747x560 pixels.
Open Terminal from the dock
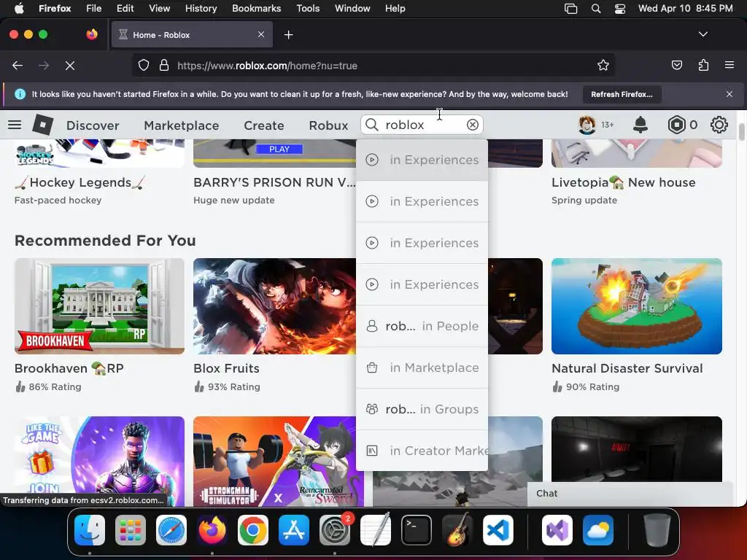[x=417, y=530]
